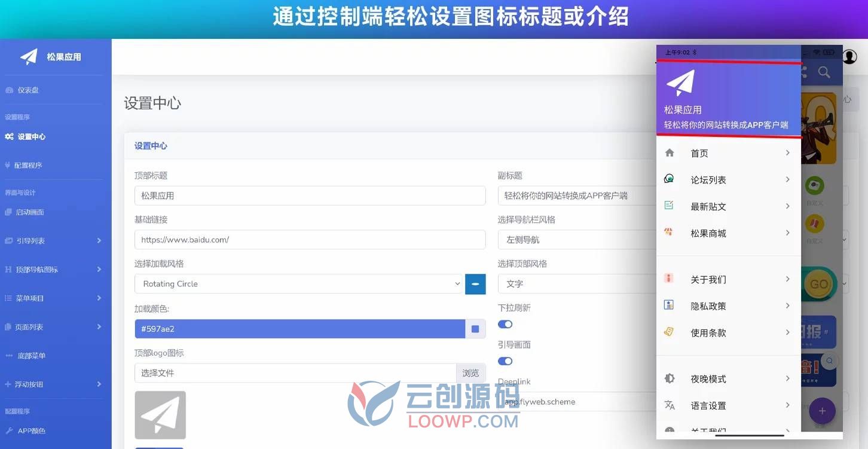Open the 选择加载风格 Rotating Circle dropdown

pyautogui.click(x=299, y=284)
